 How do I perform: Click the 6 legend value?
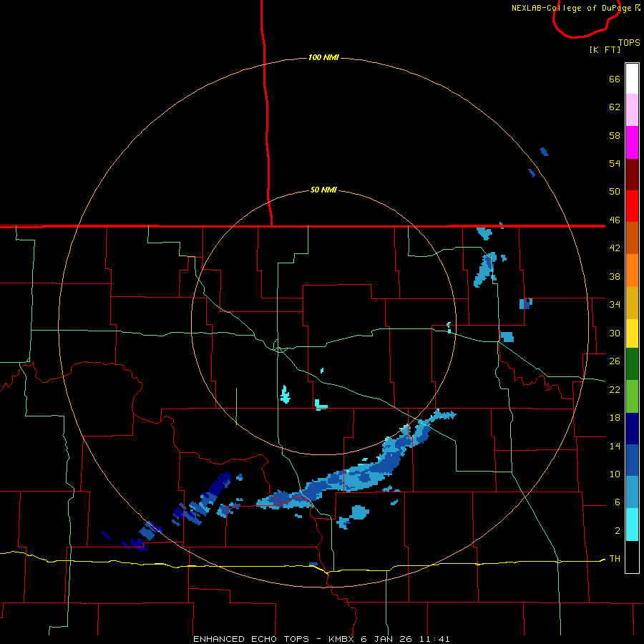pyautogui.click(x=618, y=502)
